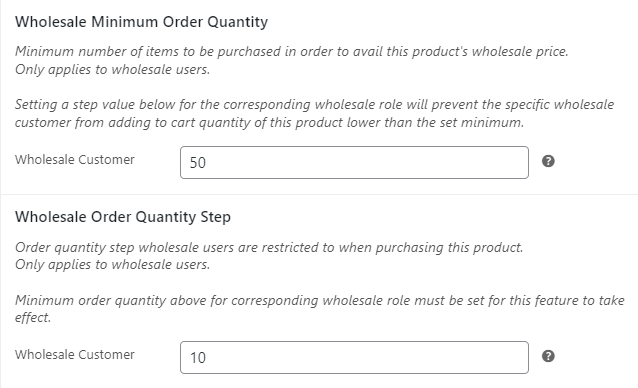Focus the order quantity step field showing 10
This screenshot has width=638, height=388.
[x=354, y=357]
